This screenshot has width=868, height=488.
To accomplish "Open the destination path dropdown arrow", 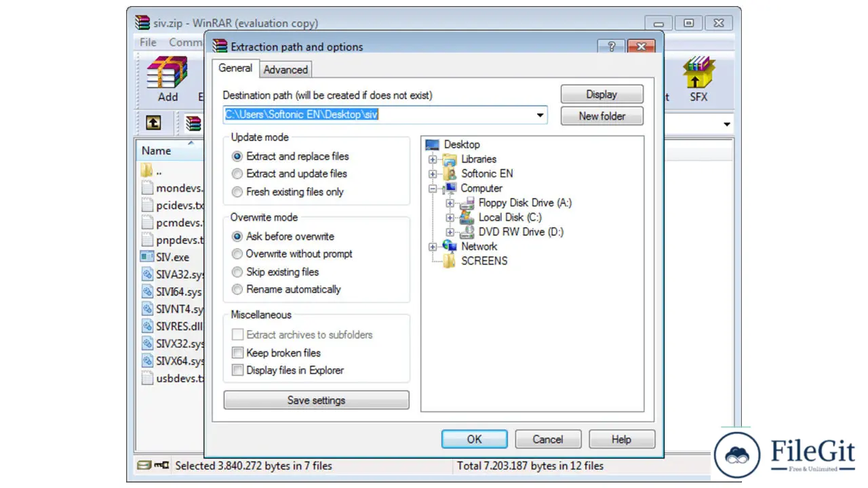I will 540,115.
